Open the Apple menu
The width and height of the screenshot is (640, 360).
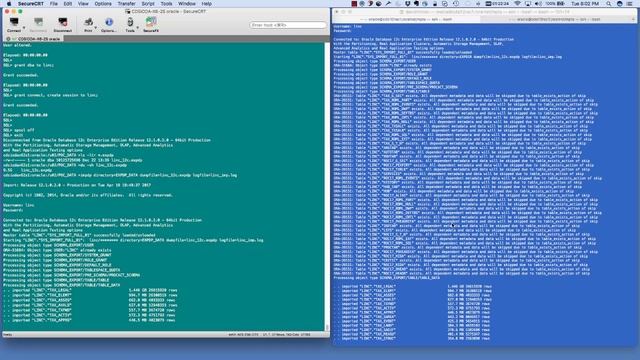point(9,4)
